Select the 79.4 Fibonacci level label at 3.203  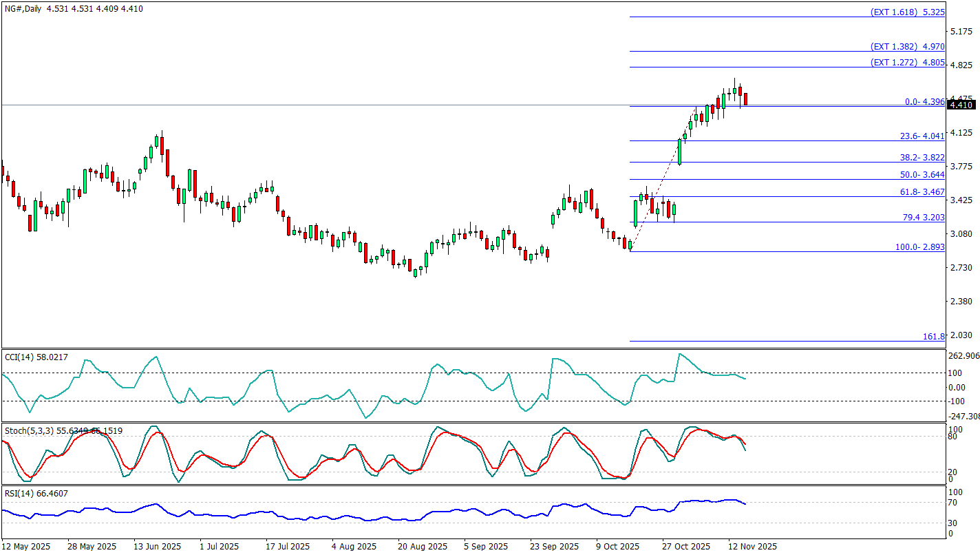[923, 218]
